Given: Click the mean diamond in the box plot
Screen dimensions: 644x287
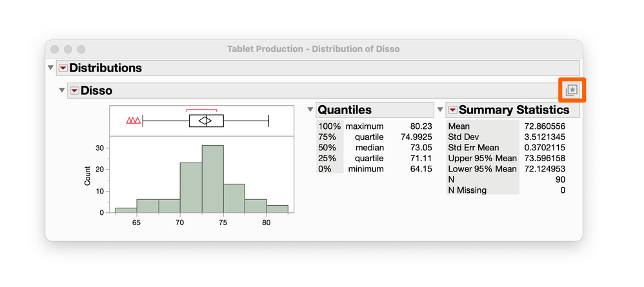Looking at the screenshot, I should (205, 121).
